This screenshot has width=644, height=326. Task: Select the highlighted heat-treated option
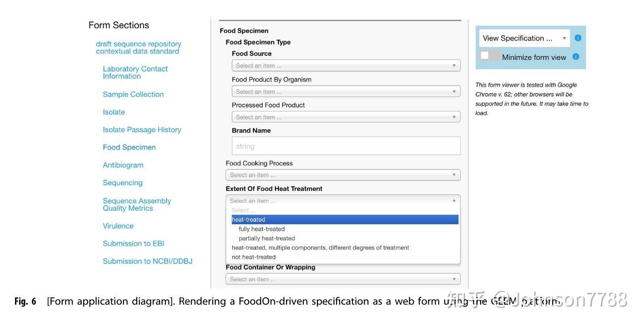click(x=345, y=220)
